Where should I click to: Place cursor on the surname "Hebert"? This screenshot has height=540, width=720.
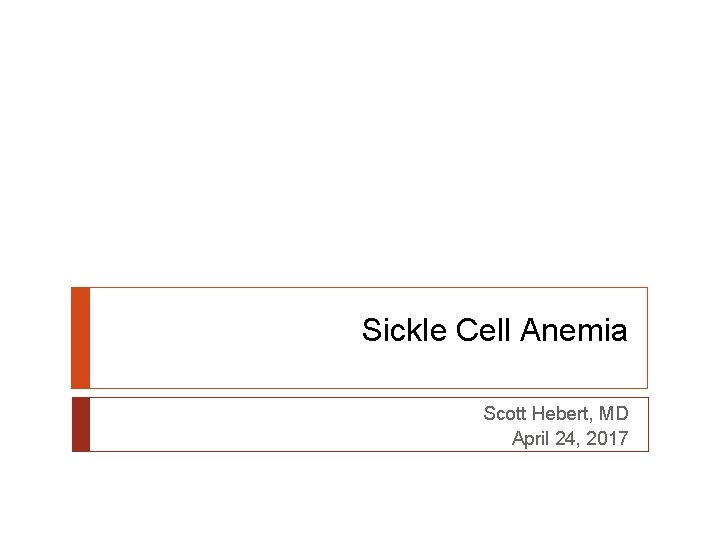pyautogui.click(x=561, y=413)
